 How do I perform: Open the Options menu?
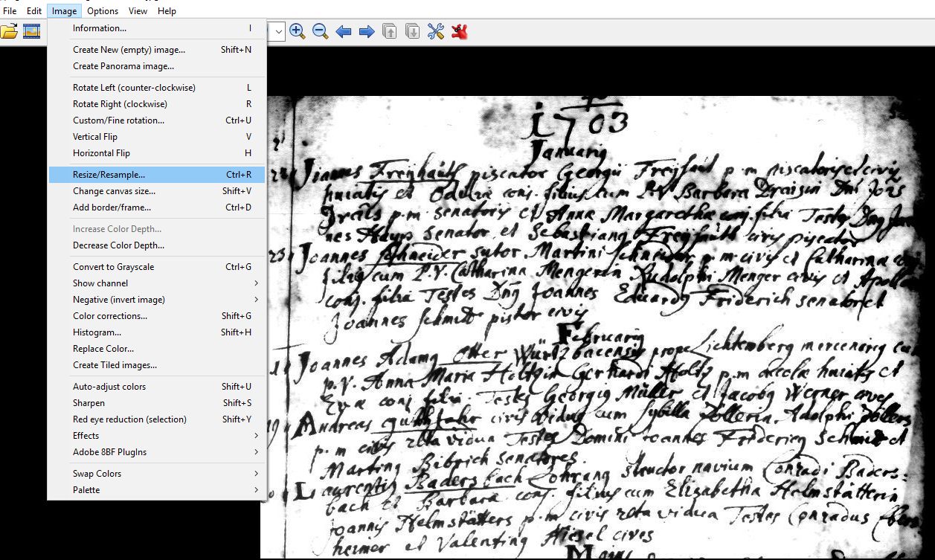click(103, 10)
